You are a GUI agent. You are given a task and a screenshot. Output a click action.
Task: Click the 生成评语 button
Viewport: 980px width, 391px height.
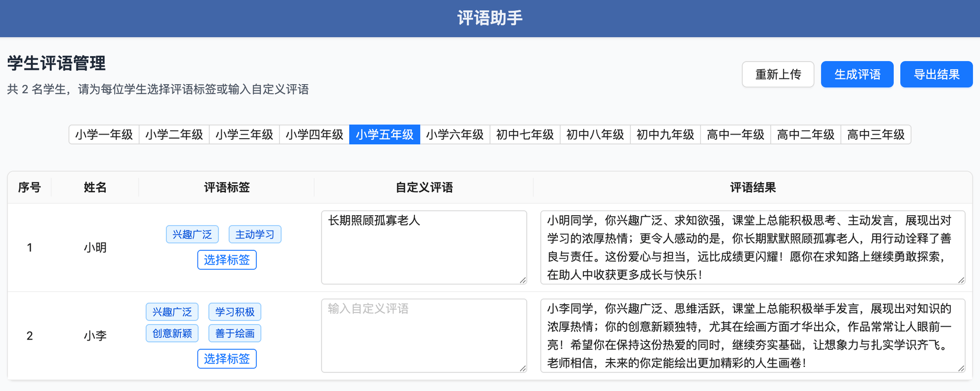point(857,74)
